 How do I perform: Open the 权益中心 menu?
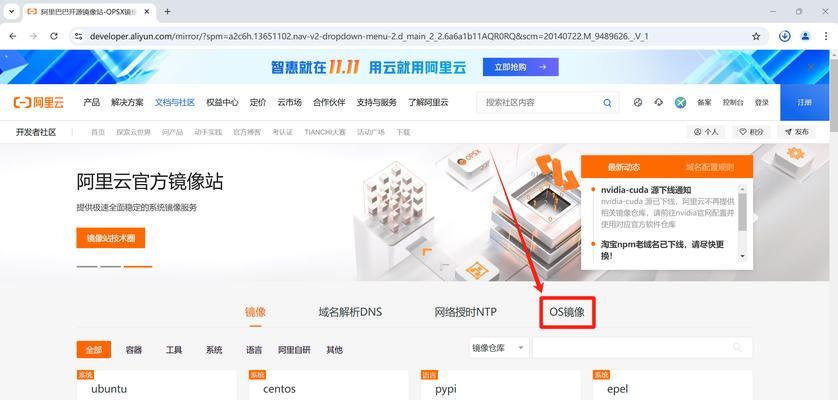pyautogui.click(x=222, y=102)
